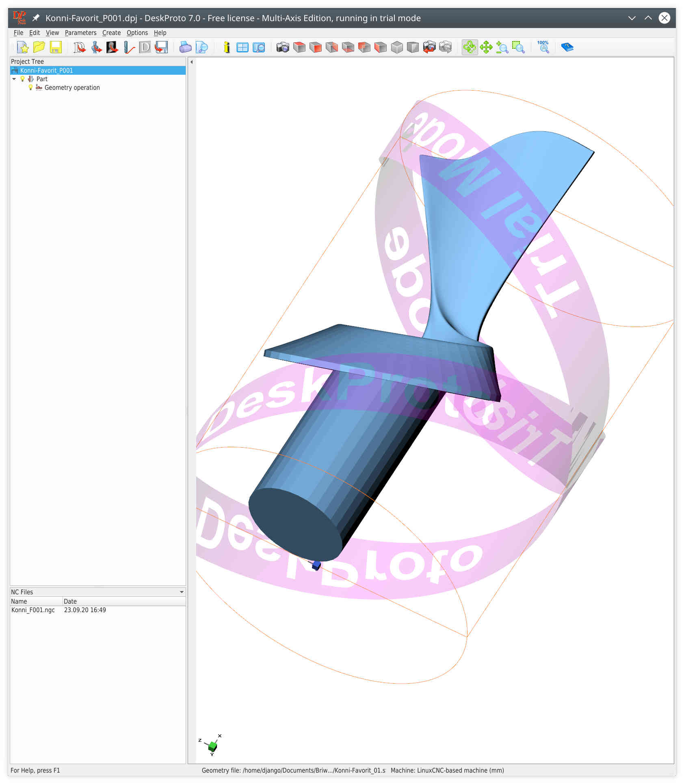684x784 pixels.
Task: Collapse the Part tree node arrow
Action: pos(14,79)
